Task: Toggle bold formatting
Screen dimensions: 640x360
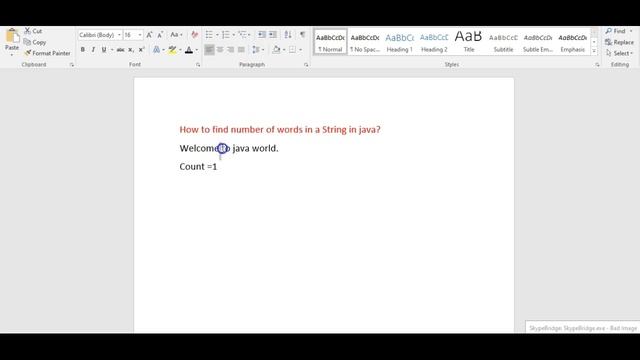Action: click(x=83, y=50)
